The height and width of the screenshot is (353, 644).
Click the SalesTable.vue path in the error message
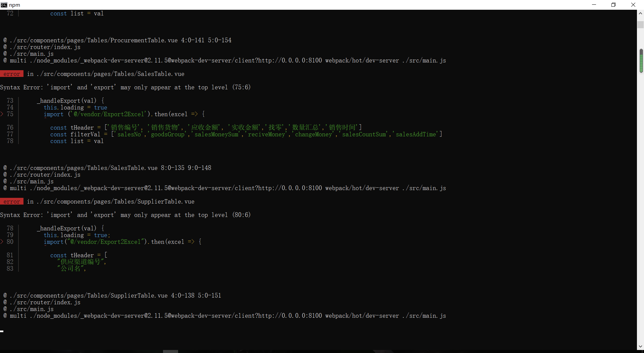(111, 74)
